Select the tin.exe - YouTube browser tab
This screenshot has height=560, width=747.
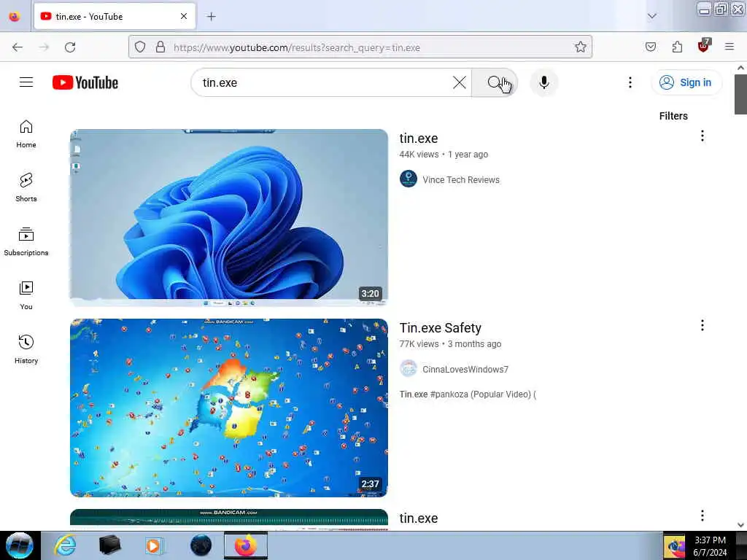coord(115,17)
